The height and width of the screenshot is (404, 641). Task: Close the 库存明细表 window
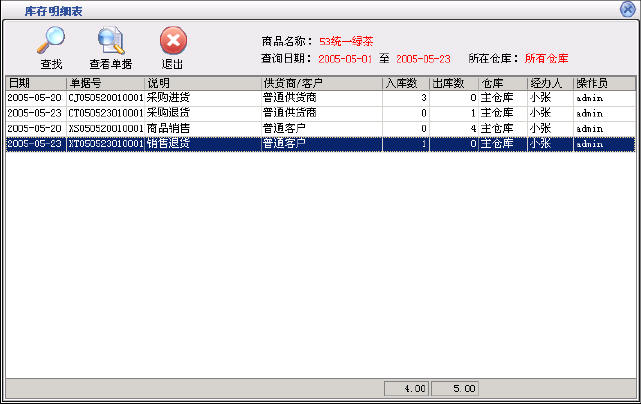(x=628, y=9)
